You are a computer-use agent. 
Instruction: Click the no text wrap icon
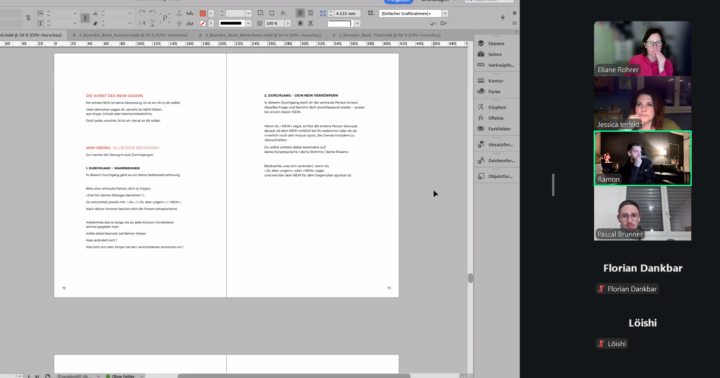click(x=300, y=13)
